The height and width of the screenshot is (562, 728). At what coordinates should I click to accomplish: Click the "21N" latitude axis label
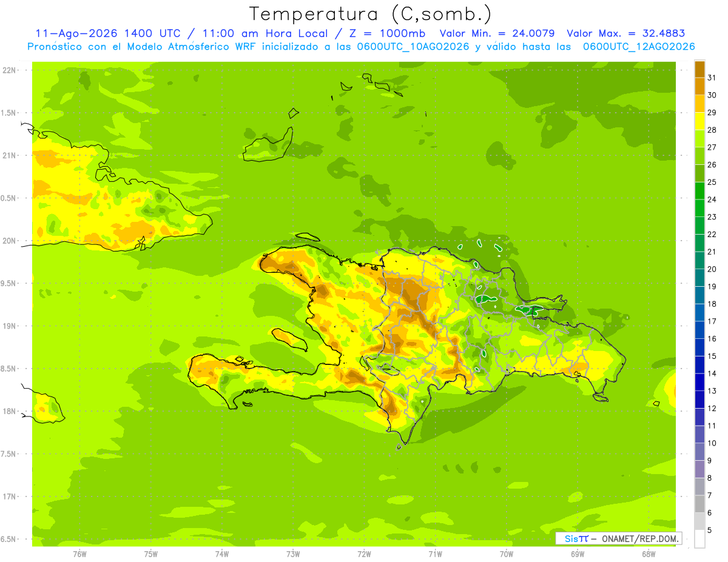[x=10, y=155]
